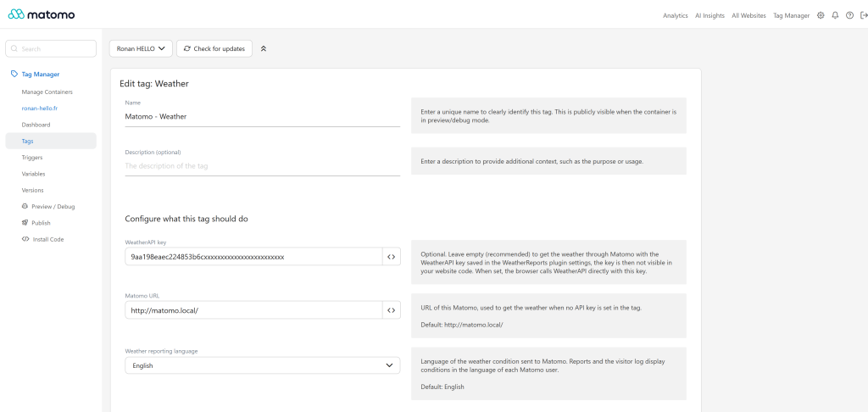The height and width of the screenshot is (412, 868).
Task: Open the help question mark icon
Action: 849,15
